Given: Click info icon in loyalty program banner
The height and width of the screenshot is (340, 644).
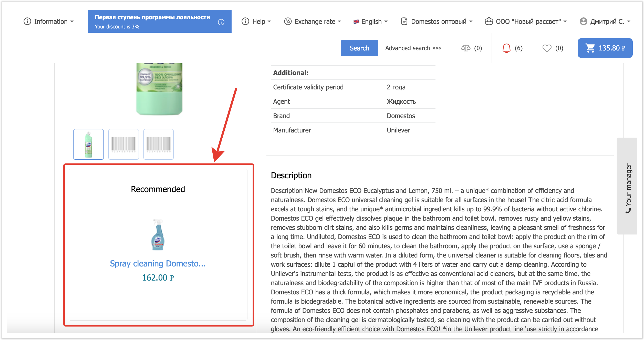Looking at the screenshot, I should point(221,22).
